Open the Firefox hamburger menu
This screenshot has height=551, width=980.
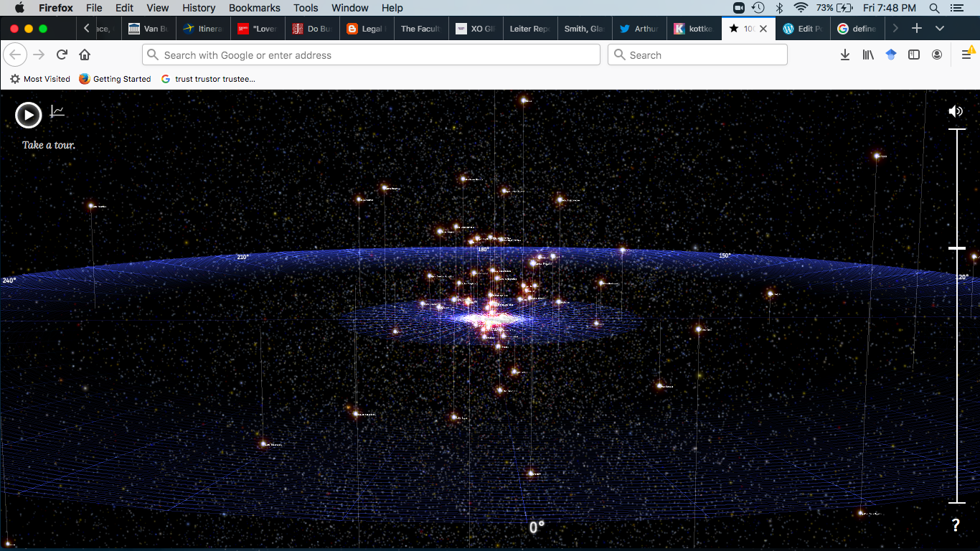[966, 54]
